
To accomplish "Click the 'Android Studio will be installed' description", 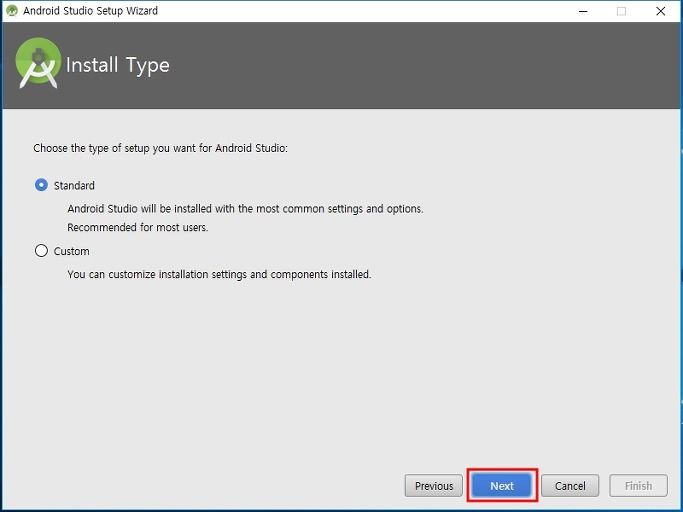I will click(245, 209).
